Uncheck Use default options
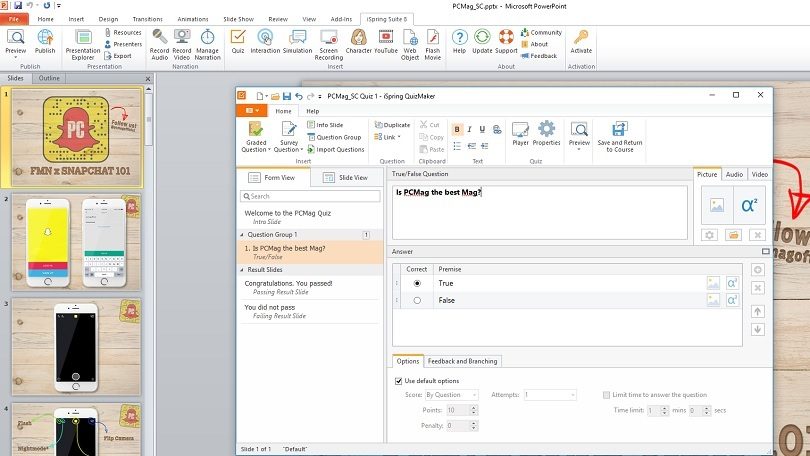This screenshot has width=810, height=456. (398, 381)
